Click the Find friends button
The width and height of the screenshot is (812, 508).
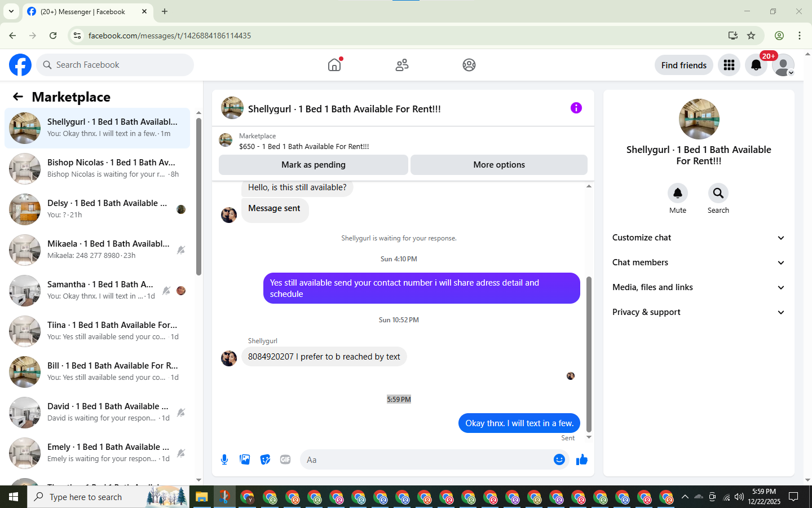point(684,65)
